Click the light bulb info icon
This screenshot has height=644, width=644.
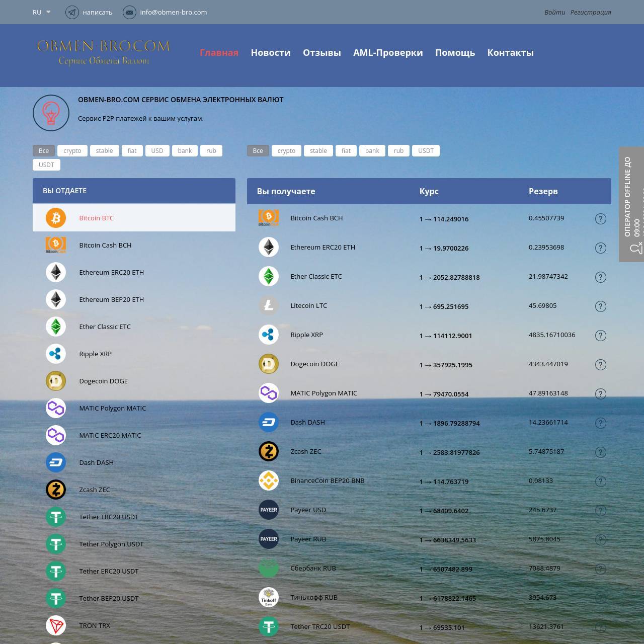pyautogui.click(x=51, y=113)
